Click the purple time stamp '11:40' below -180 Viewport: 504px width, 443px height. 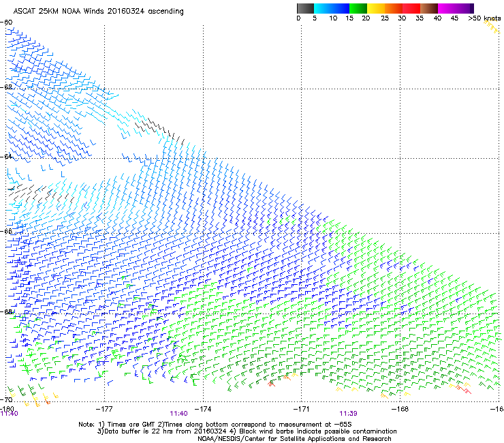pos(10,414)
